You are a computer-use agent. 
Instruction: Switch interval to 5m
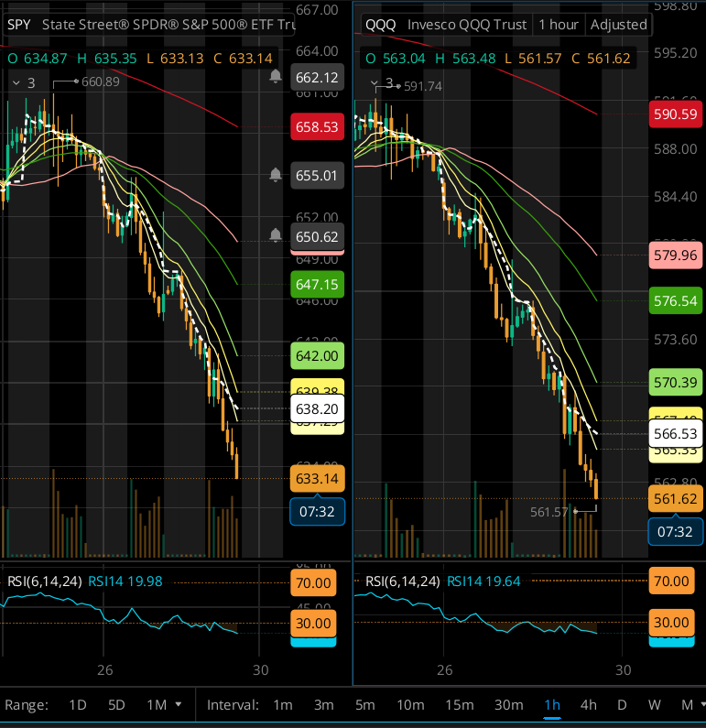[364, 705]
